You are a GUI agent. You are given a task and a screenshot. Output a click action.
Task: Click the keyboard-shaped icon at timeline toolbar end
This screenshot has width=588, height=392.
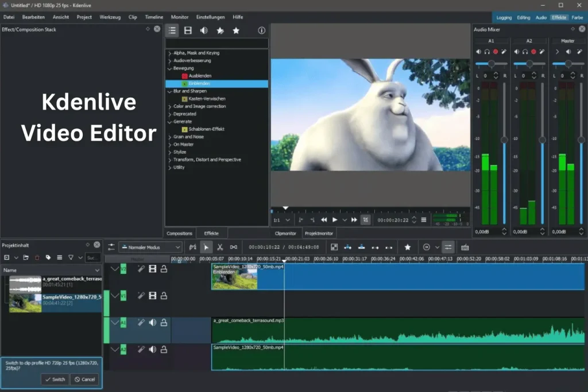[465, 247]
